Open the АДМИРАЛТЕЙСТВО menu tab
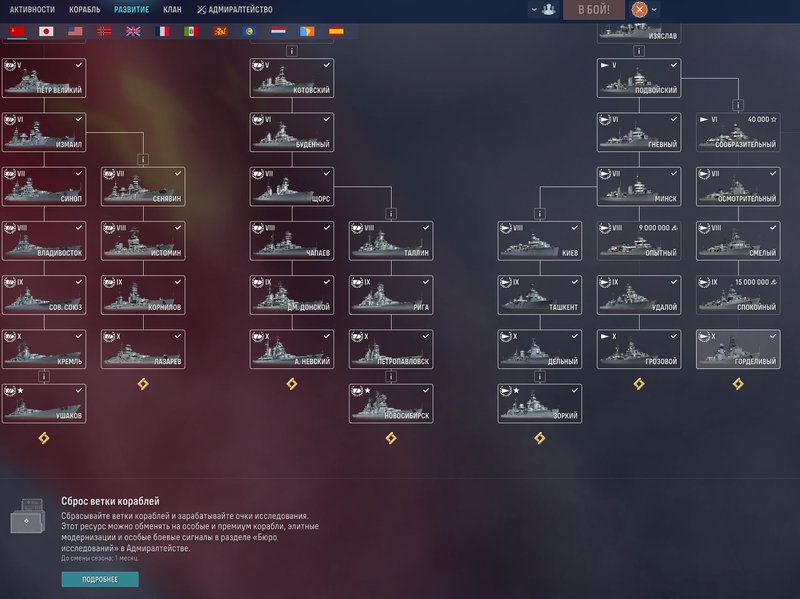The height and width of the screenshot is (599, 800). [235, 9]
